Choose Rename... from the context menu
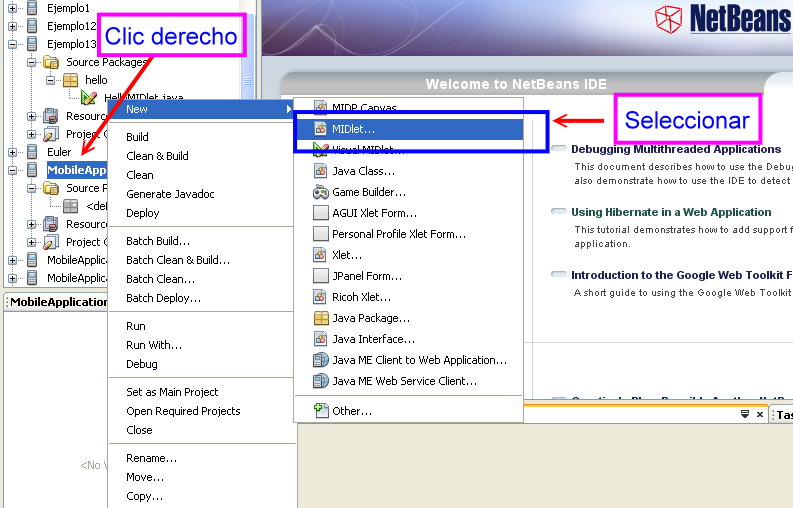The width and height of the screenshot is (793, 508). click(201, 458)
